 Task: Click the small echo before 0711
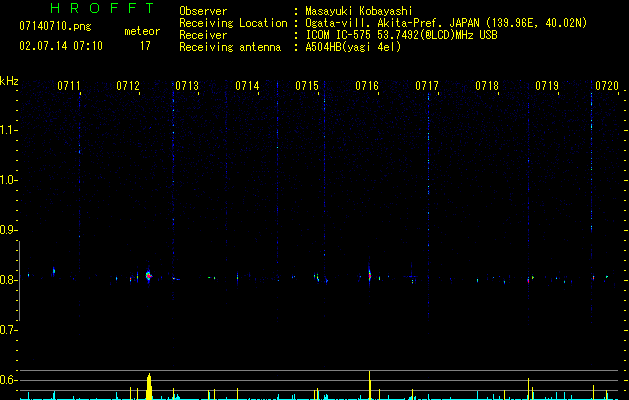54,272
